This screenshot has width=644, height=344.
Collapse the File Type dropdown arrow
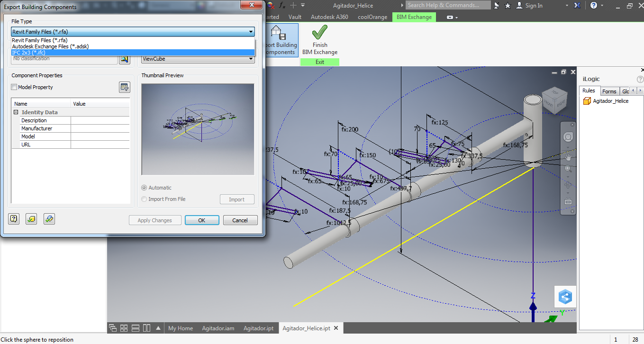[251, 32]
